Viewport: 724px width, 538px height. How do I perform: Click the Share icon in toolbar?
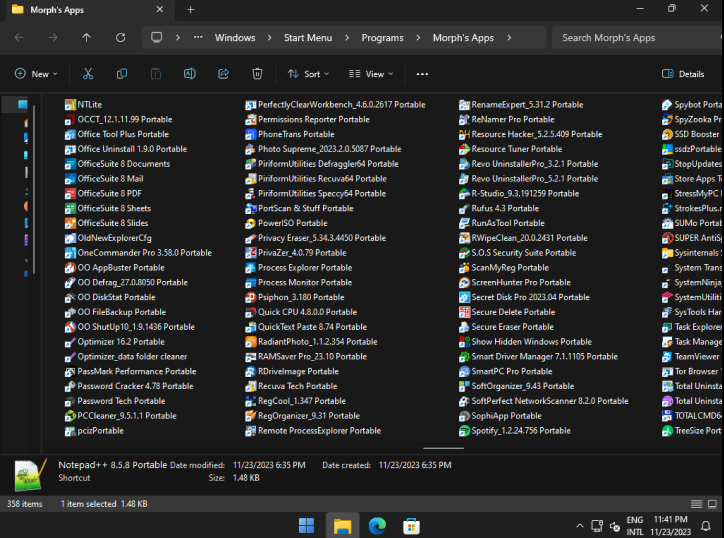tap(223, 74)
